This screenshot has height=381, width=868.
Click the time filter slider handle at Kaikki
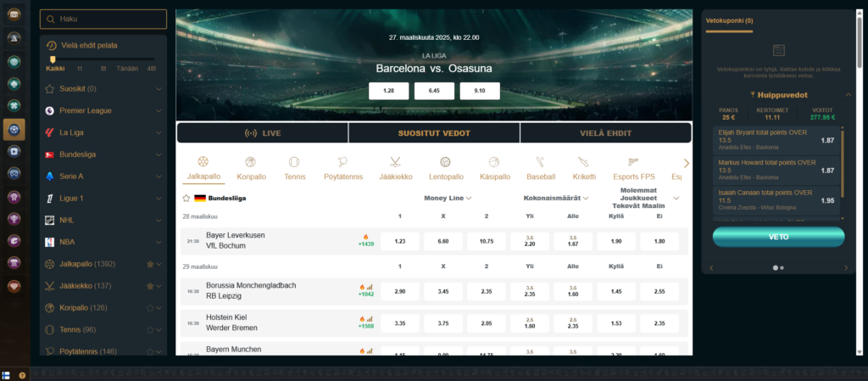pos(54,59)
